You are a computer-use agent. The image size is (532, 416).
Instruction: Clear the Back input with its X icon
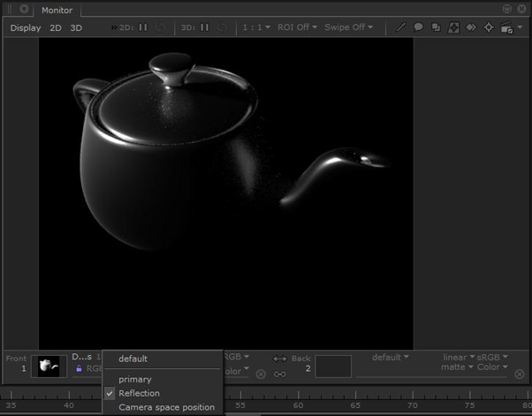(x=521, y=374)
